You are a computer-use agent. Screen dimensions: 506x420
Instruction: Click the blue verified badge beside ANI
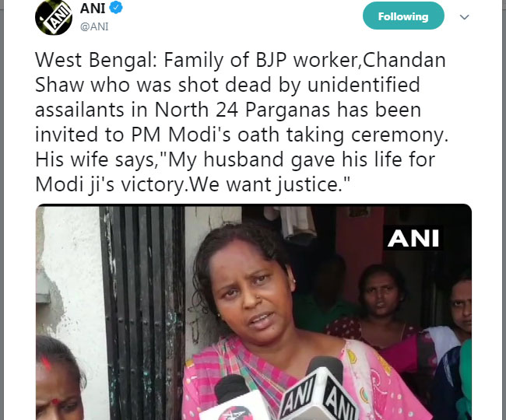(x=116, y=8)
